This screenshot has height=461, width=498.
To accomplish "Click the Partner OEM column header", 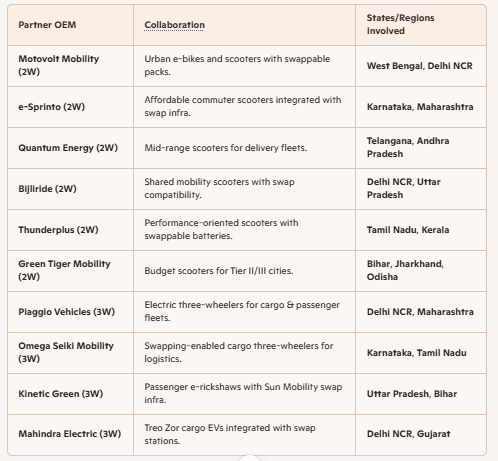I will (x=47, y=25).
